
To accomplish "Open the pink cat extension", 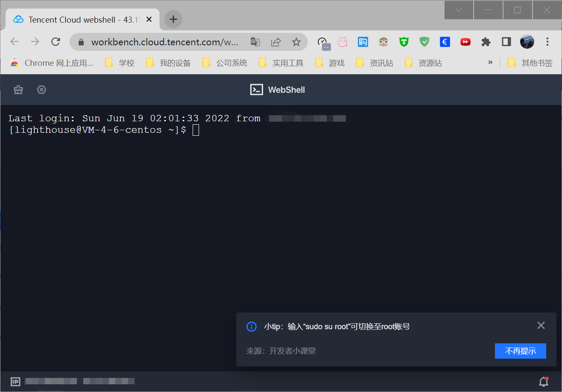I will (342, 42).
